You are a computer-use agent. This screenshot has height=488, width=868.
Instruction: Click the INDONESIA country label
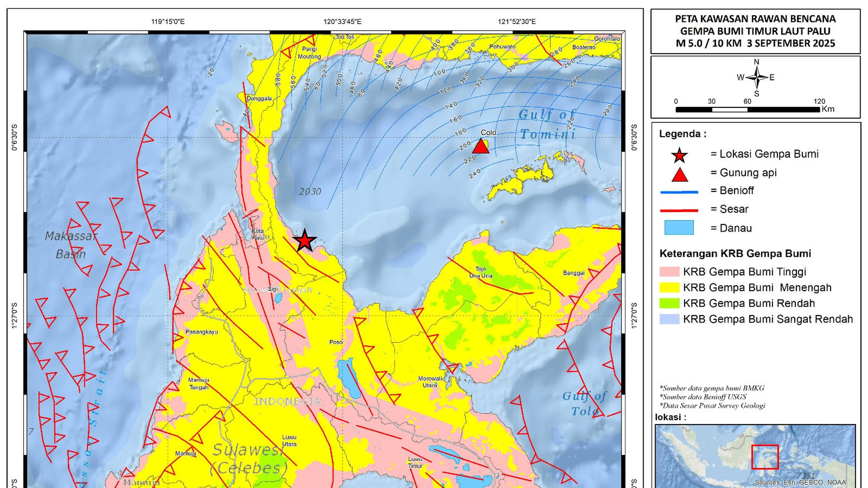click(x=288, y=402)
